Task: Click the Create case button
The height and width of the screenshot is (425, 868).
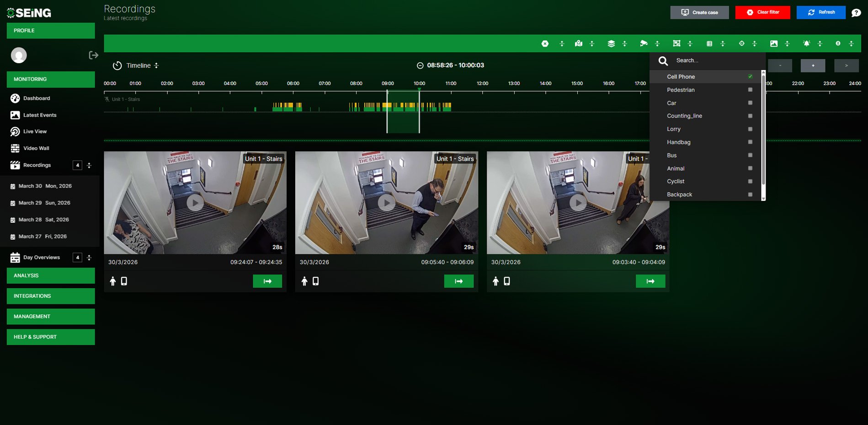Action: 699,12
